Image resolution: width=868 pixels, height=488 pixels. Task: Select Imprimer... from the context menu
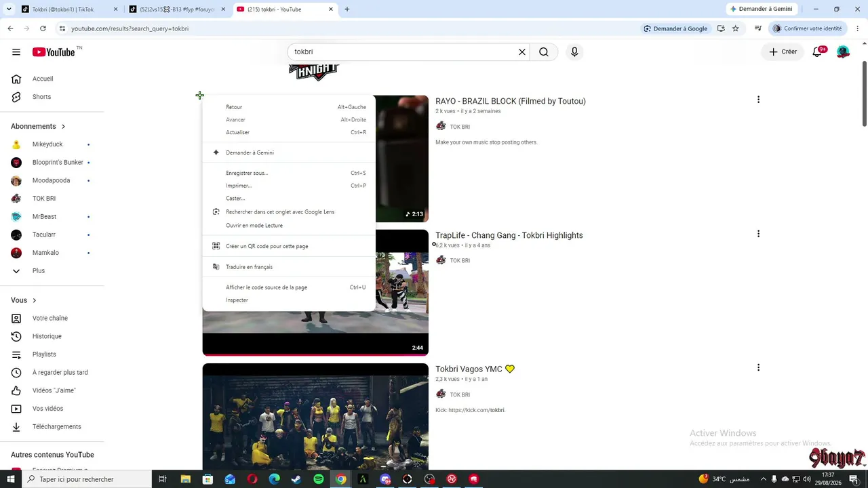pyautogui.click(x=289, y=186)
